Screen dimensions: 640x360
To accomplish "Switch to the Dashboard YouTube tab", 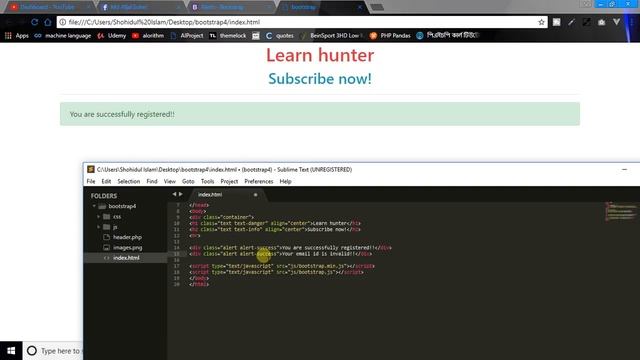I will [x=48, y=7].
